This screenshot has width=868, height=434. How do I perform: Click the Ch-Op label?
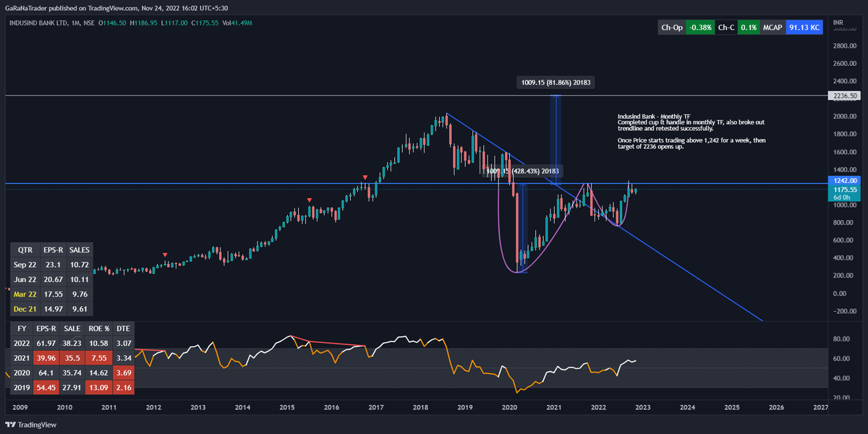[671, 27]
